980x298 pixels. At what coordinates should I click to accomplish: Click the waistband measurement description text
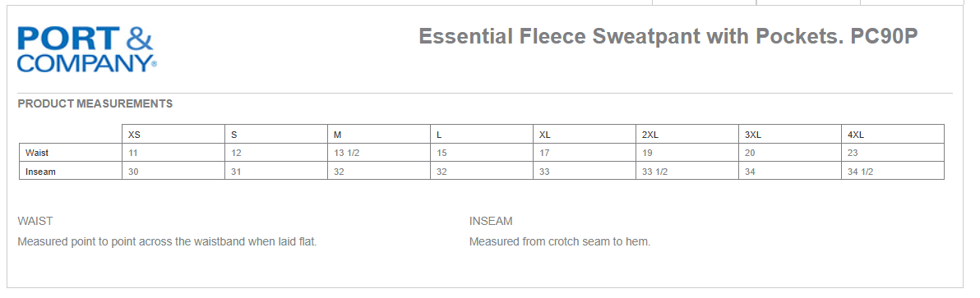(168, 242)
